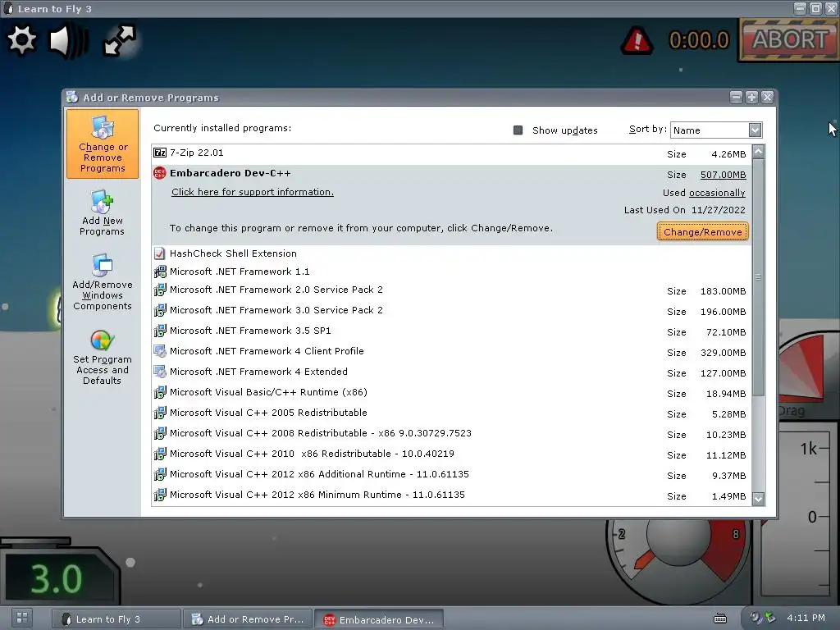Select 'Microsoft .NET Framework 4 Extended' text
The width and height of the screenshot is (840, 630).
coord(258,372)
